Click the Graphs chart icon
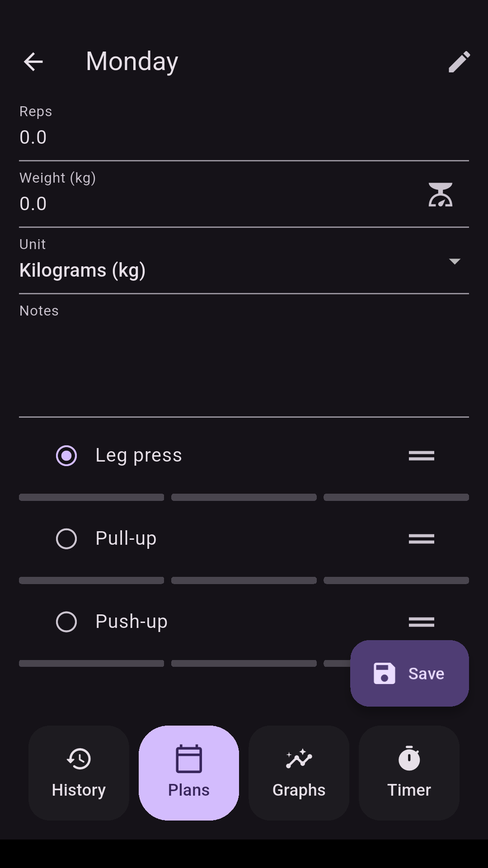Image resolution: width=488 pixels, height=868 pixels. coord(299,759)
